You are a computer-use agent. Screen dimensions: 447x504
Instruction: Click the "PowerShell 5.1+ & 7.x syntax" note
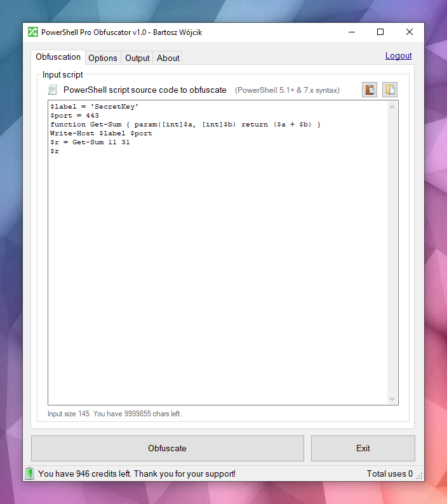coord(287,90)
